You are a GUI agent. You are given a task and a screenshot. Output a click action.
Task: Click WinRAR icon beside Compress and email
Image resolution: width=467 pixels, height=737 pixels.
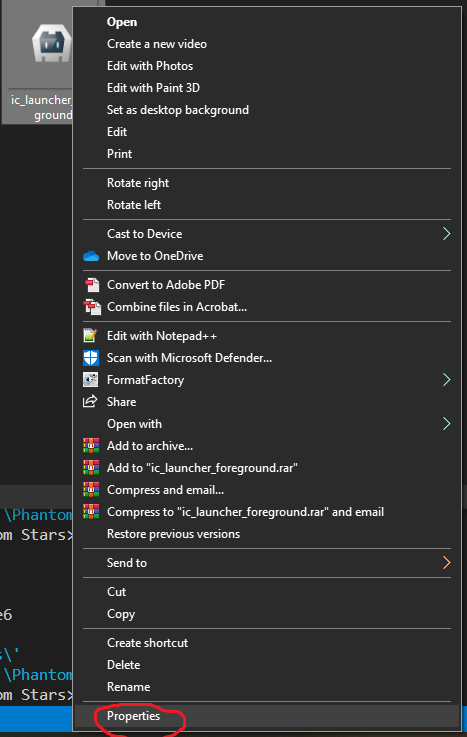click(91, 490)
